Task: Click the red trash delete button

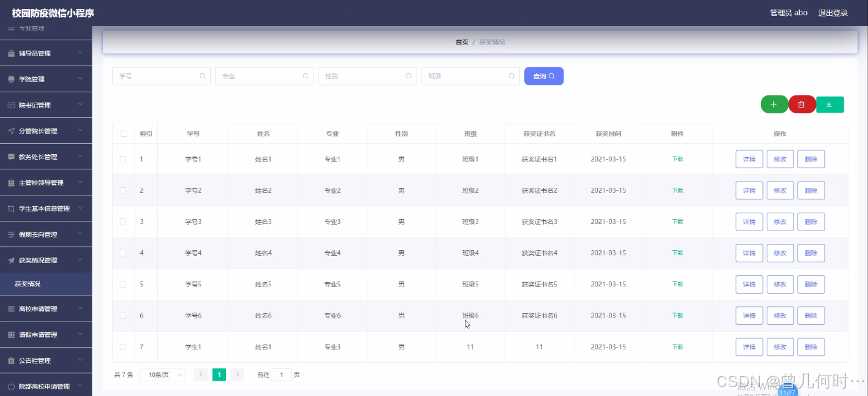Action: [802, 104]
